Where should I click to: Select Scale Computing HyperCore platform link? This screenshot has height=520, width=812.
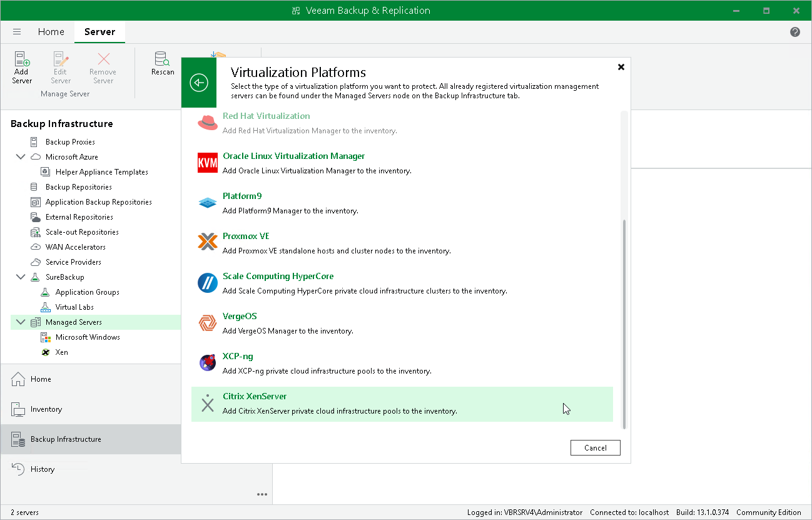(x=278, y=276)
